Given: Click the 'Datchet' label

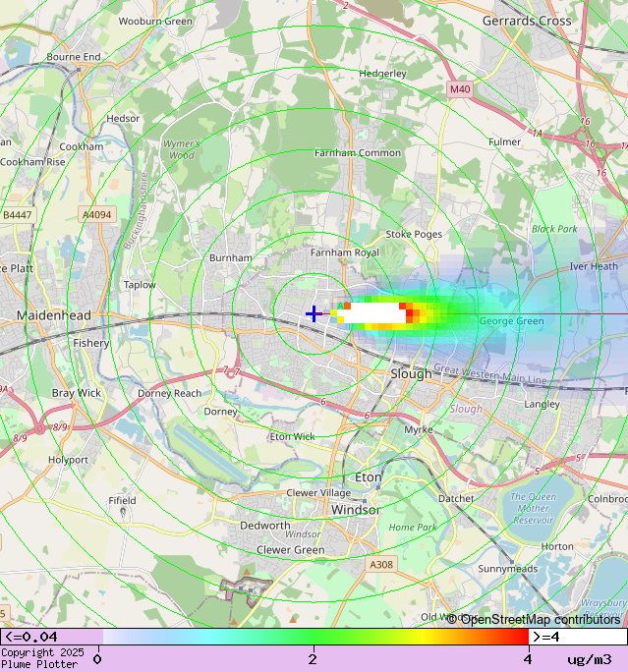Looking at the screenshot, I should tap(456, 498).
